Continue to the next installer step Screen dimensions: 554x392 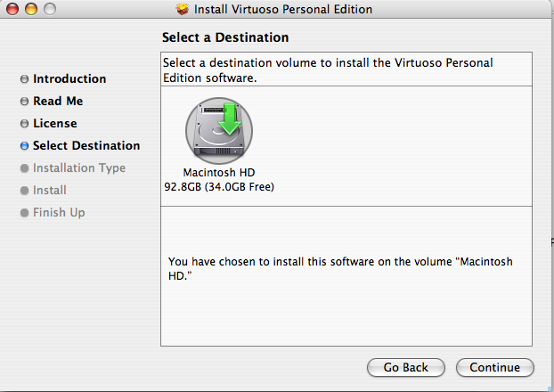point(494,367)
